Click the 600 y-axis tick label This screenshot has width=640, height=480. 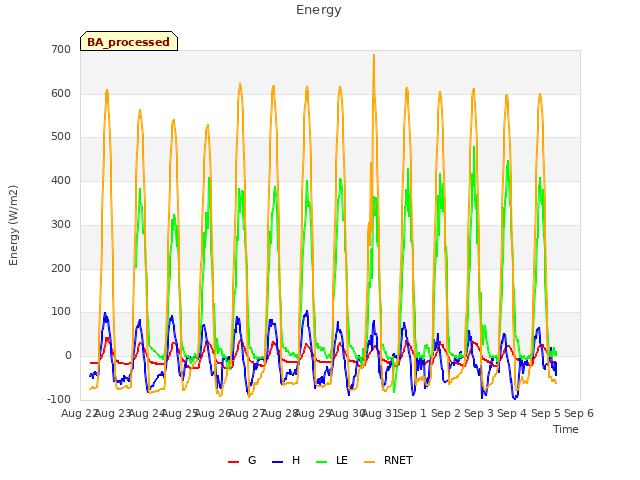click(x=61, y=93)
